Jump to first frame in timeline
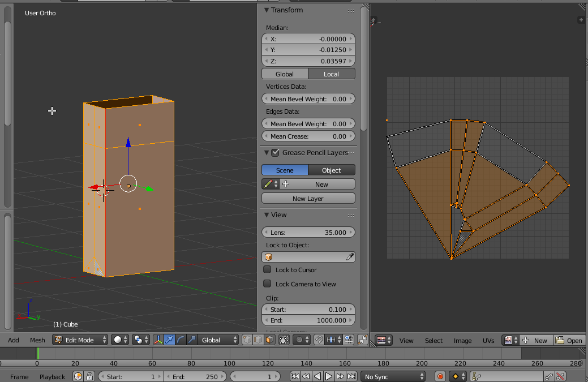 pyautogui.click(x=295, y=377)
